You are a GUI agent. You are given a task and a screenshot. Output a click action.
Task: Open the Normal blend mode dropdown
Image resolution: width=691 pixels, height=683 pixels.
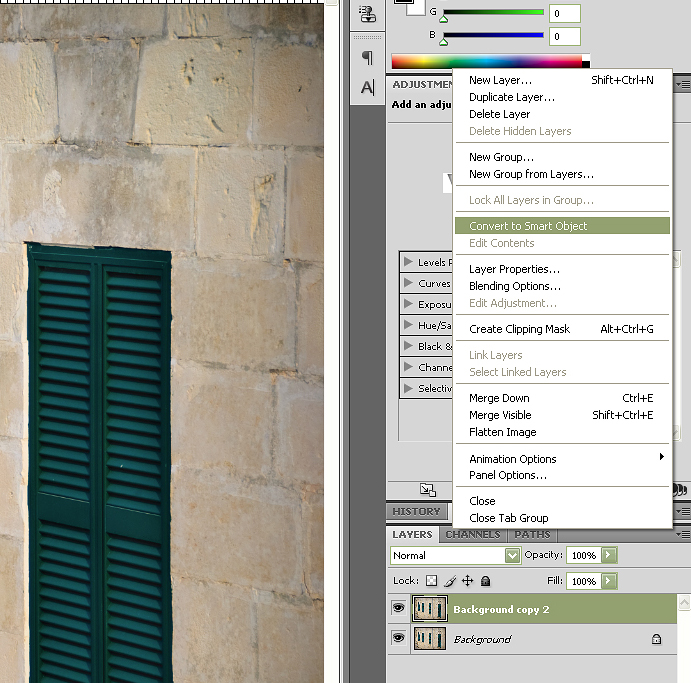point(512,555)
